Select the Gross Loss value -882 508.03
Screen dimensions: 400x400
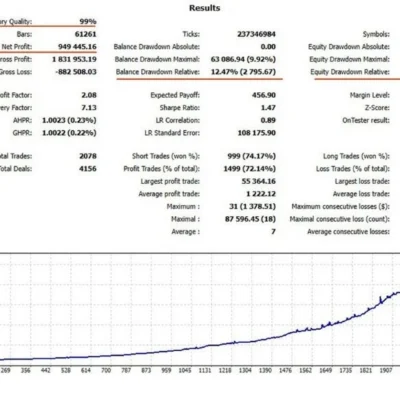(76, 72)
